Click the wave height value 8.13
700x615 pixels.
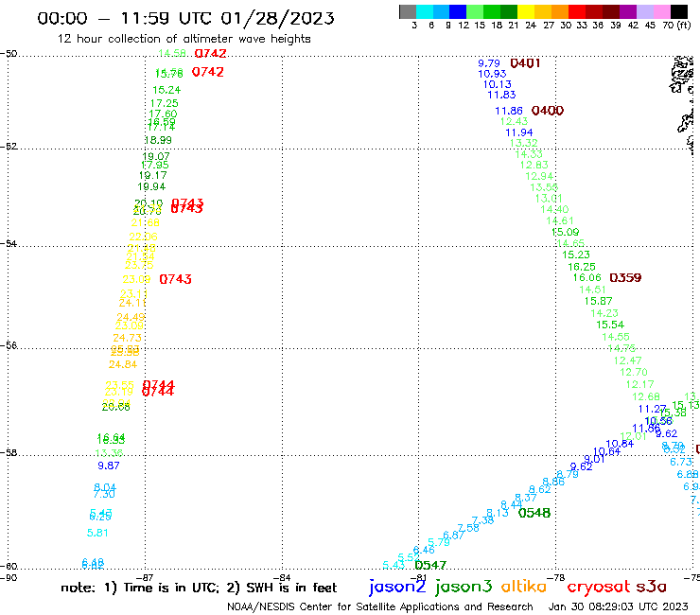pos(498,513)
